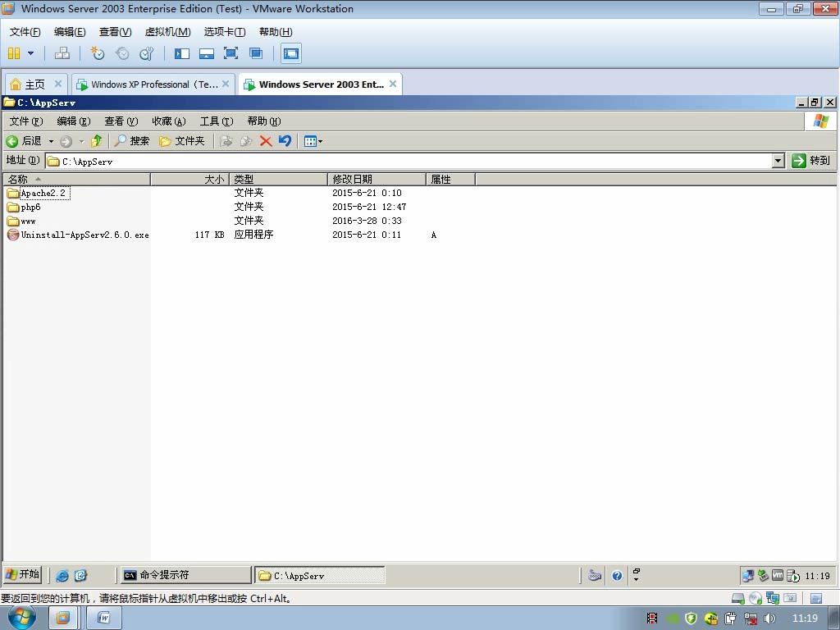Select the php6 folder
The image size is (840, 630).
pos(24,207)
